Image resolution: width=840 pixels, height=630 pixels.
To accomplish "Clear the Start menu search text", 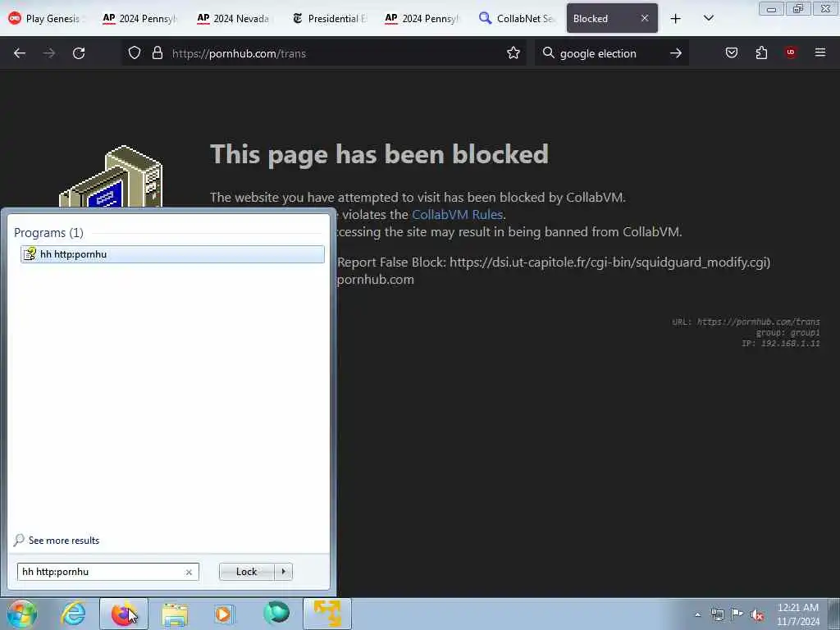I will [x=189, y=572].
